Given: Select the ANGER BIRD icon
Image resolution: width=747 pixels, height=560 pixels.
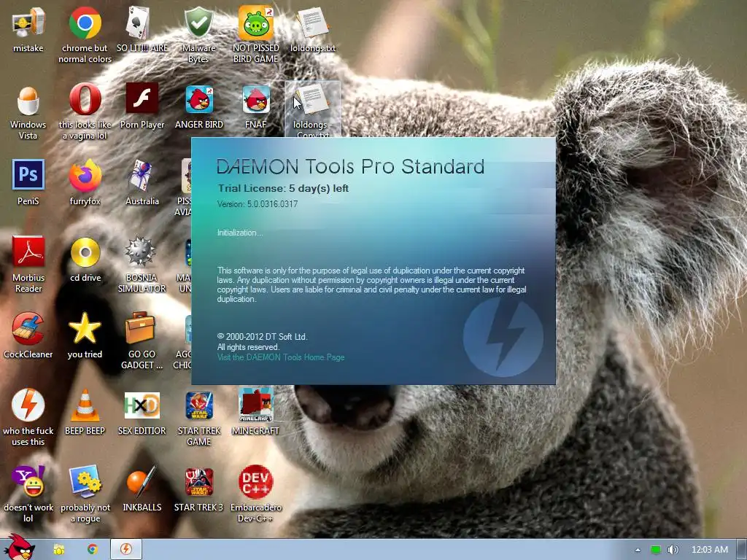Looking at the screenshot, I should coord(199,99).
